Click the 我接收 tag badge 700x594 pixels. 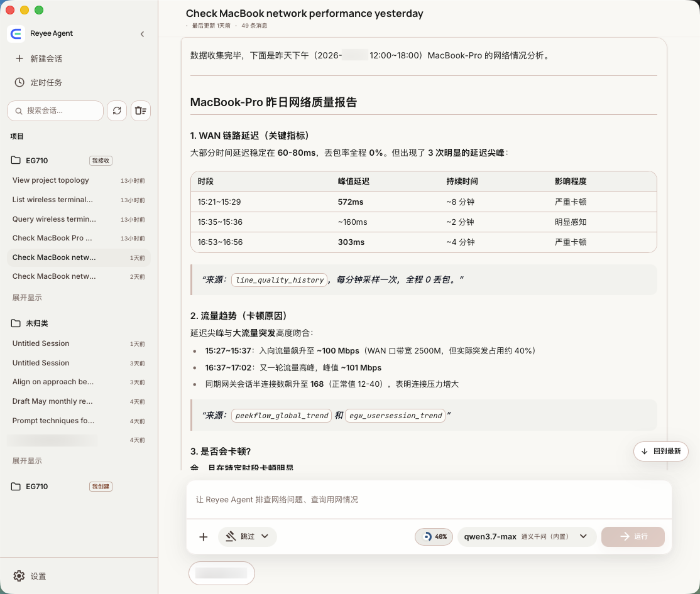coord(101,161)
